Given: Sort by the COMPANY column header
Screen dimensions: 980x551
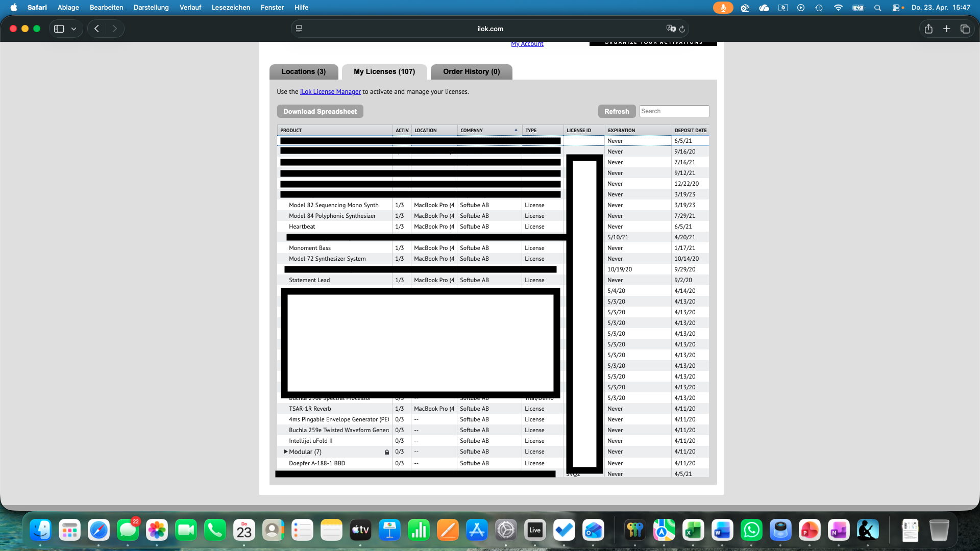Looking at the screenshot, I should [472, 131].
